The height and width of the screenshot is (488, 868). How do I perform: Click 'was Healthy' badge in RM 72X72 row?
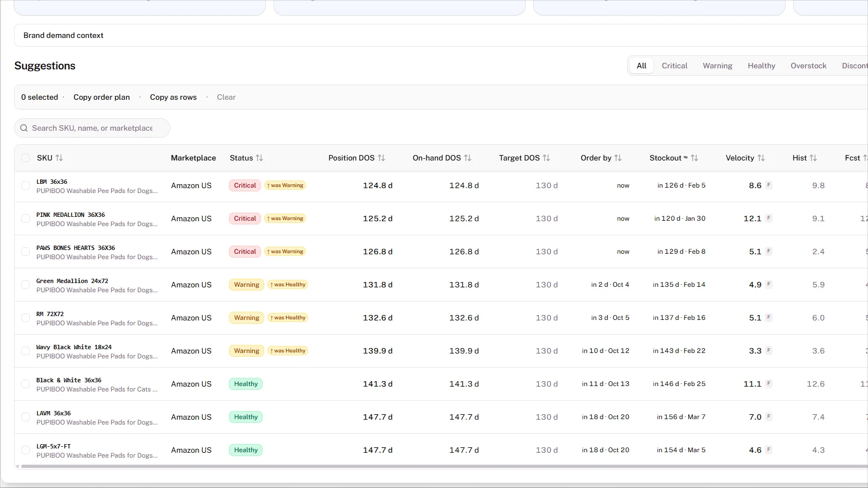288,318
